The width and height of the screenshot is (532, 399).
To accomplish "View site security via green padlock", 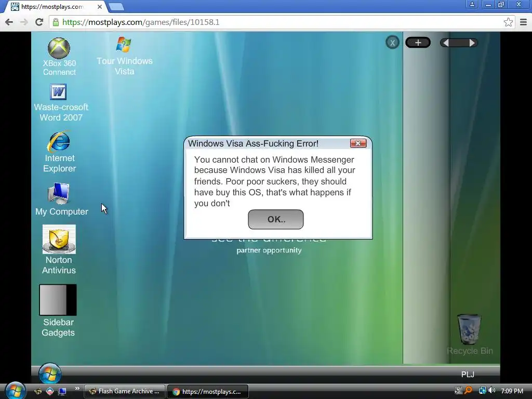I will tap(56, 22).
